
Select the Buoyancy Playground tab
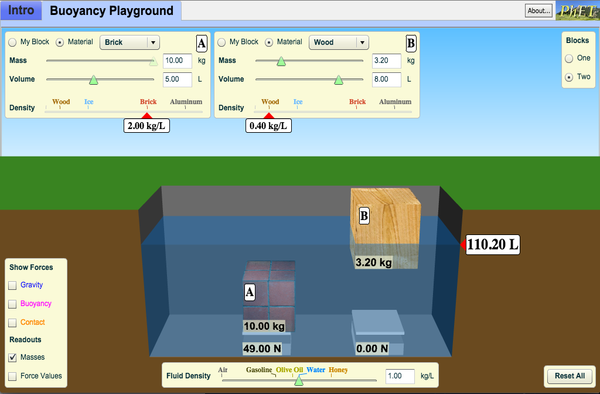point(111,11)
